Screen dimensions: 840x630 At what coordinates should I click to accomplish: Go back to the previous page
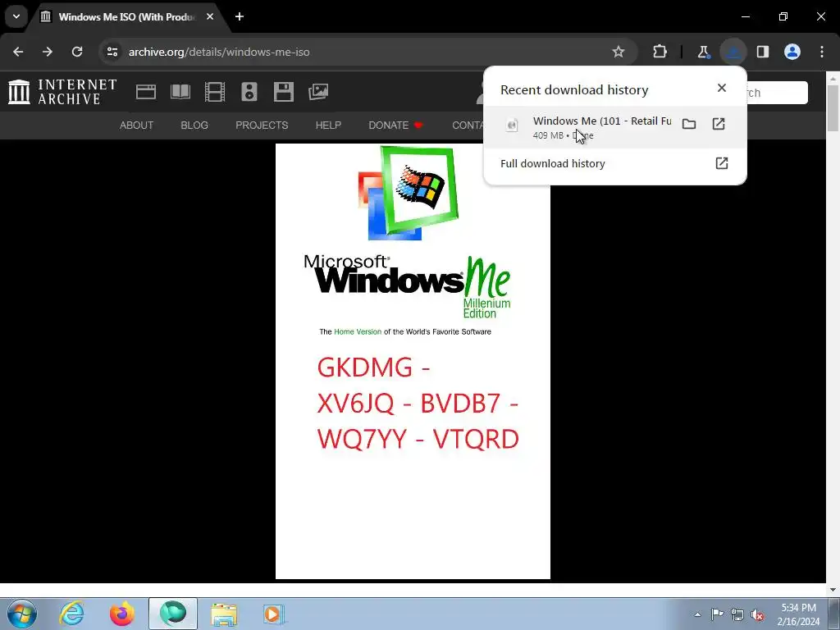pyautogui.click(x=18, y=52)
